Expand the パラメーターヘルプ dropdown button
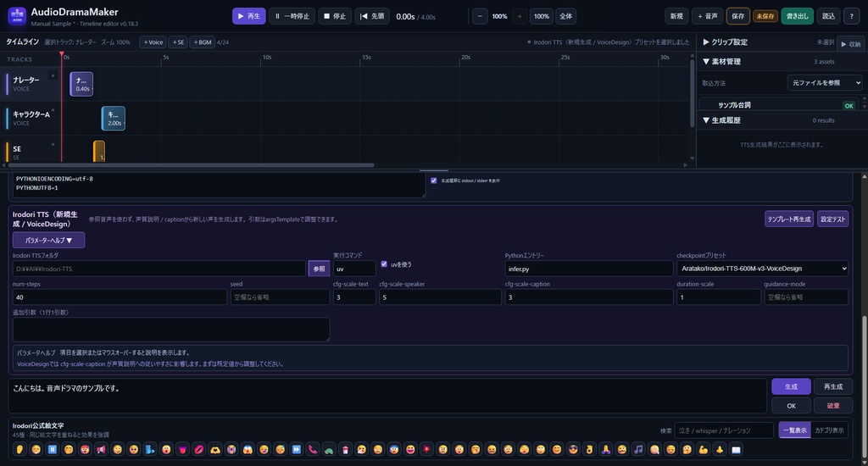Image resolution: width=868 pixels, height=466 pixels. (x=48, y=240)
